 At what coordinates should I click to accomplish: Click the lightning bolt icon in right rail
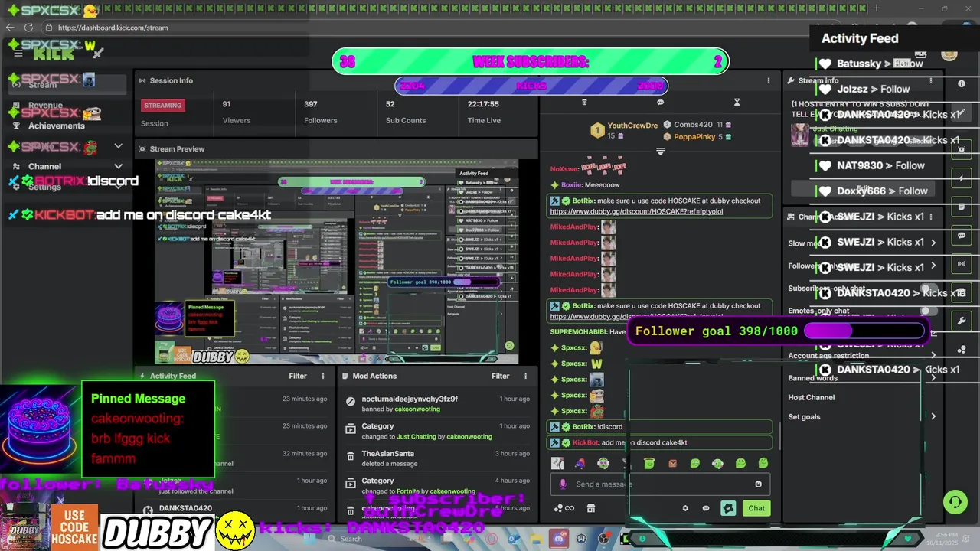(962, 178)
